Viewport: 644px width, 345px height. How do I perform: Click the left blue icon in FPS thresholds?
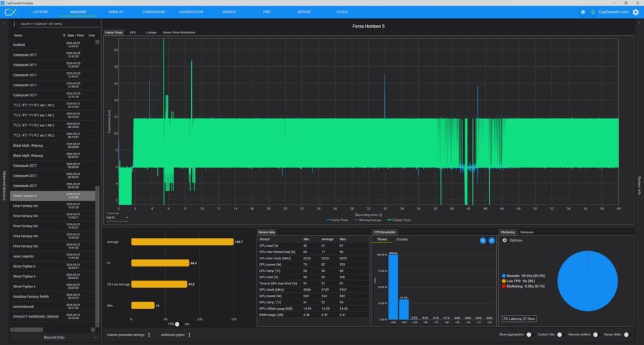click(482, 240)
